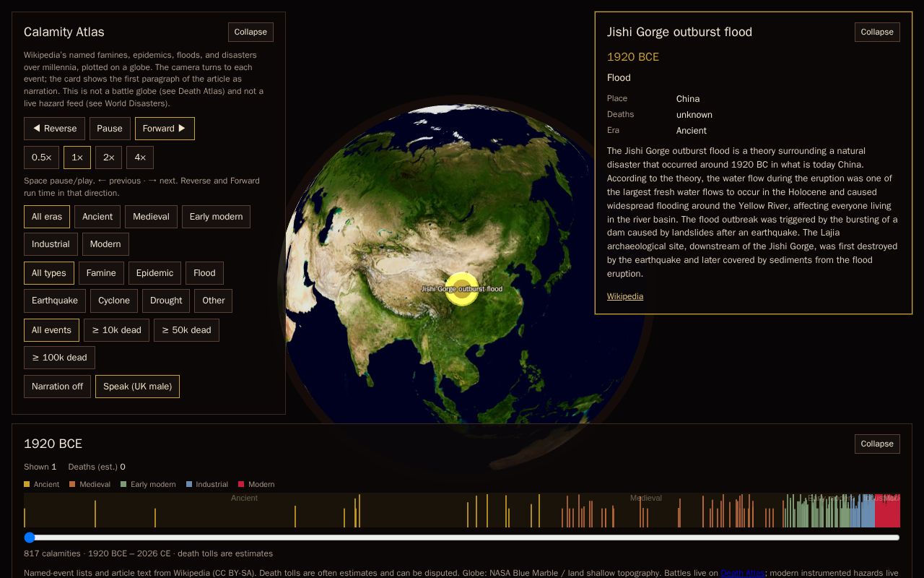Filter to events with ≥ 50k dead
The image size is (924, 578).
[x=186, y=330]
